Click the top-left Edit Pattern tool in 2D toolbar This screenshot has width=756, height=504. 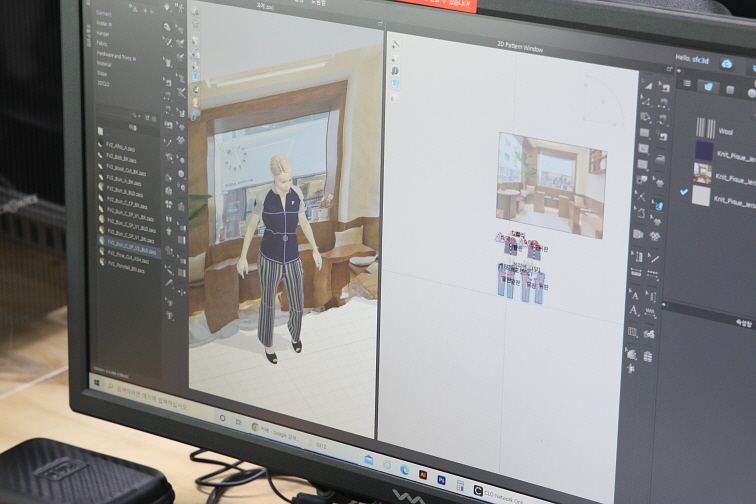pyautogui.click(x=647, y=85)
